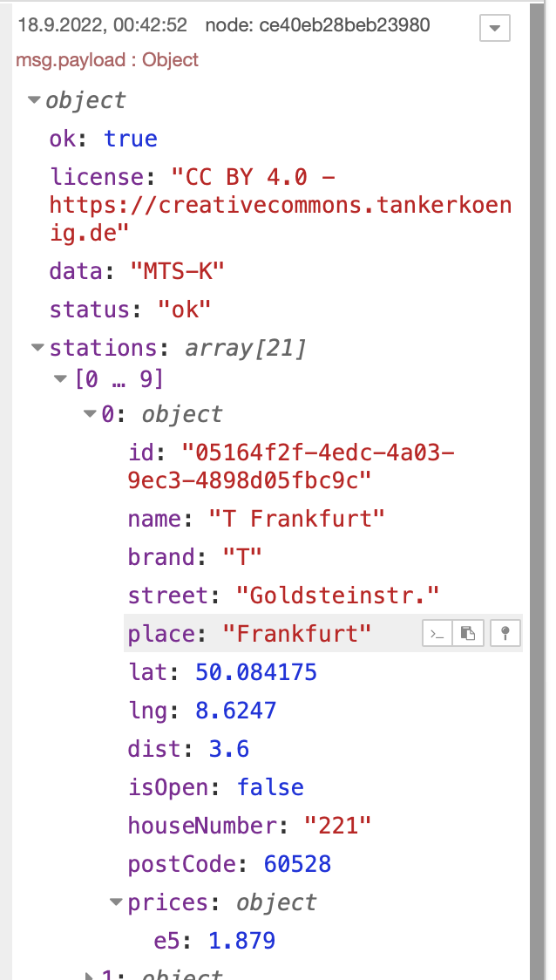Click node id ce40eb28beb23980
Image resolution: width=556 pixels, height=980 pixels.
click(317, 25)
